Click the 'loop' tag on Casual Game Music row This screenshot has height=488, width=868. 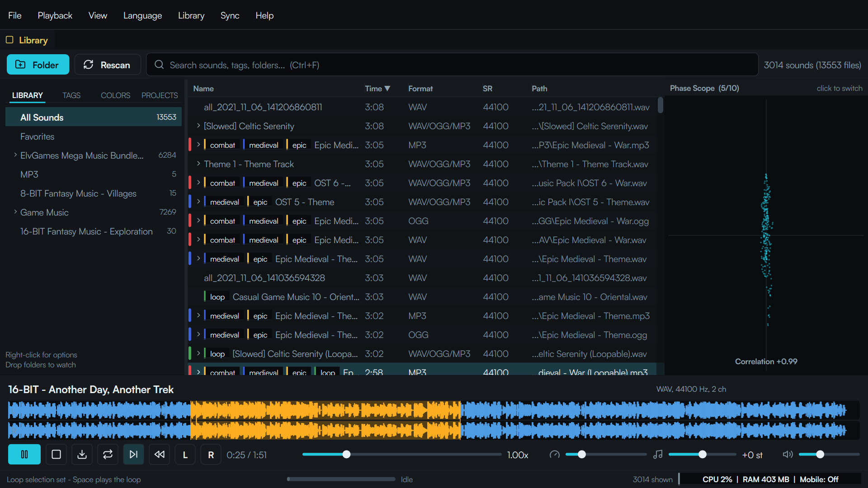point(217,297)
